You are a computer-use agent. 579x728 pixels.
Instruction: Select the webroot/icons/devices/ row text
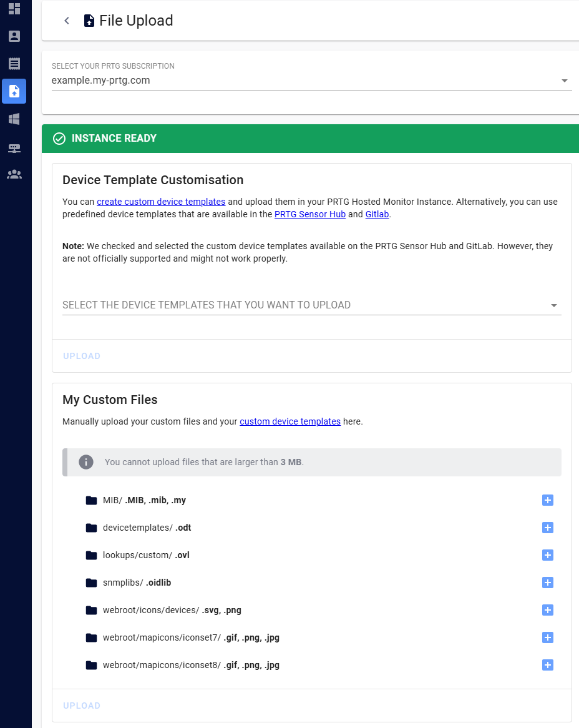(172, 610)
